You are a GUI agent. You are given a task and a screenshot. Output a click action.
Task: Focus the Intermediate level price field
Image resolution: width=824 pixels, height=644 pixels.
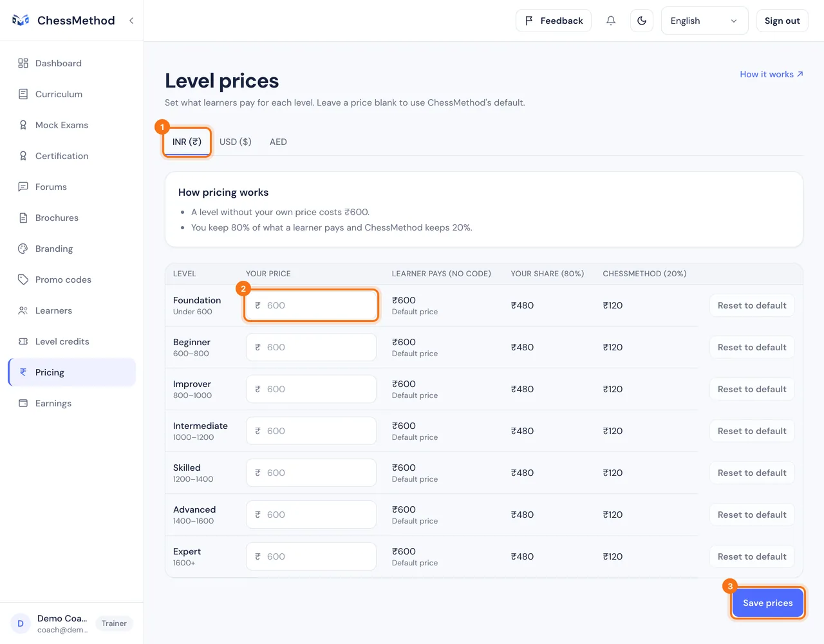coord(311,431)
